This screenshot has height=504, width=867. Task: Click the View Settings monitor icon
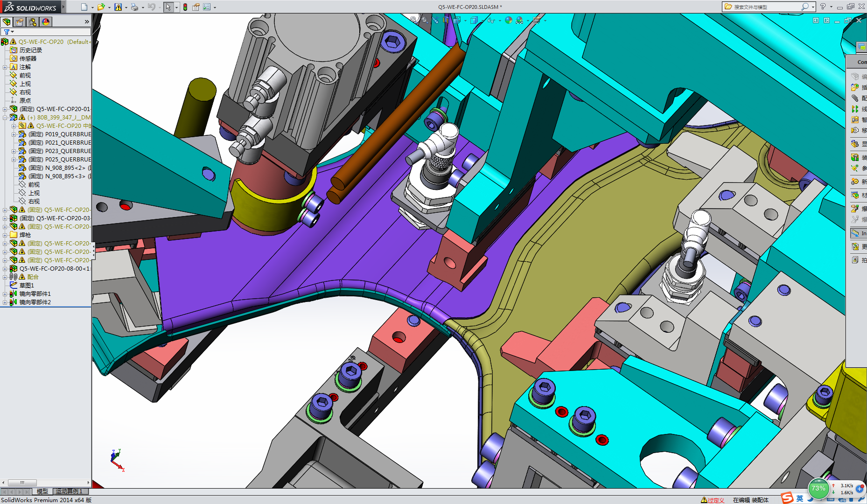(537, 20)
